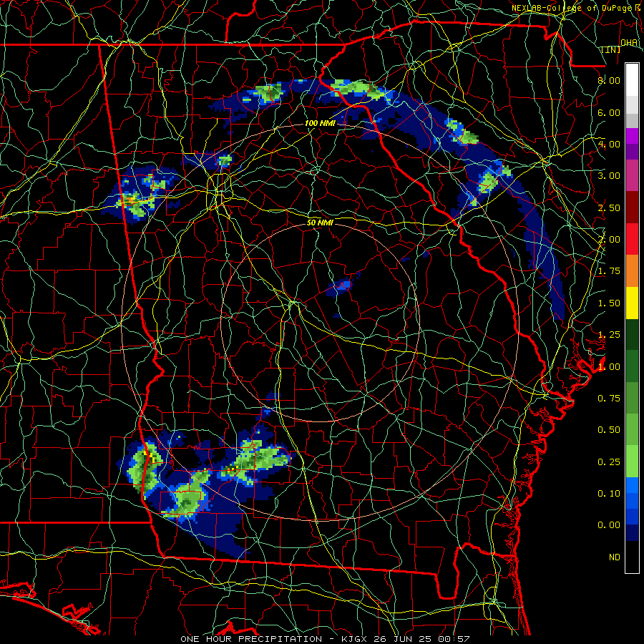The width and height of the screenshot is (644, 644).
Task: Click the [IN] units label
Action: [611, 49]
